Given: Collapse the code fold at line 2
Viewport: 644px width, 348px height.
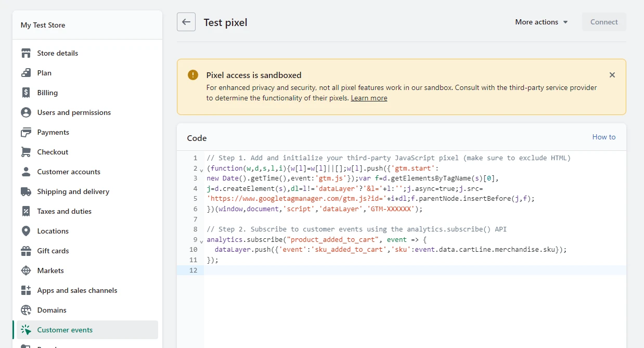Looking at the screenshot, I should 202,169.
